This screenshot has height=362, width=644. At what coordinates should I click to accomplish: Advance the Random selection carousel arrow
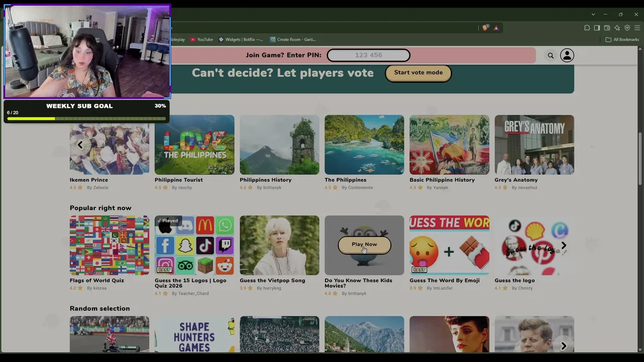pos(563,346)
